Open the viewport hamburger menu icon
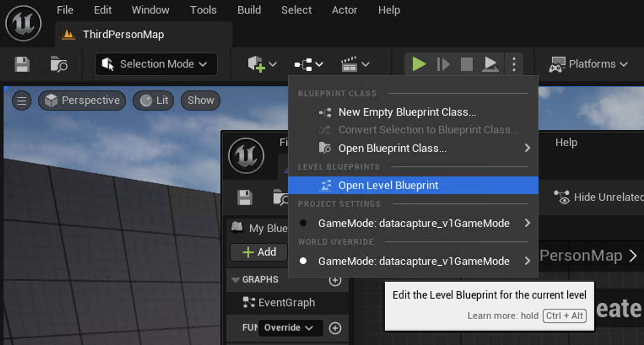Image resolution: width=644 pixels, height=345 pixels. pyautogui.click(x=22, y=100)
